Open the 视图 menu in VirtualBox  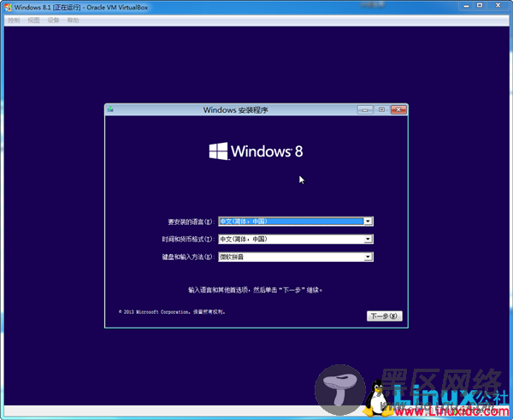point(33,21)
